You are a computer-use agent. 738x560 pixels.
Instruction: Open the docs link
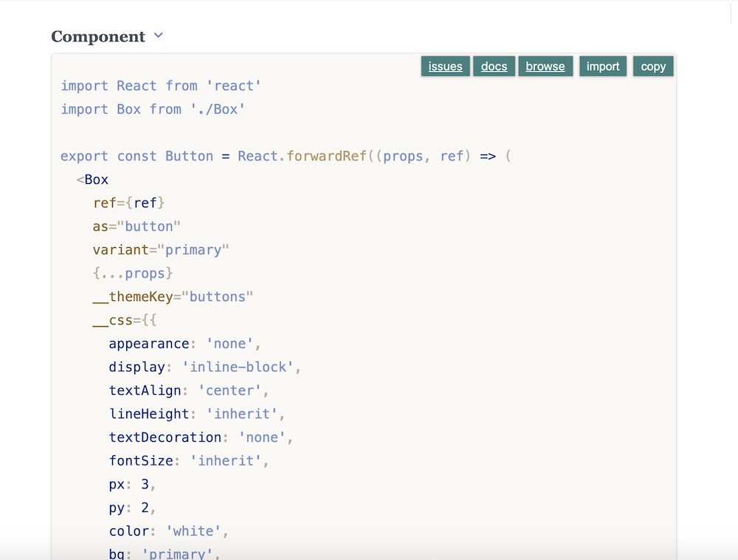[494, 66]
